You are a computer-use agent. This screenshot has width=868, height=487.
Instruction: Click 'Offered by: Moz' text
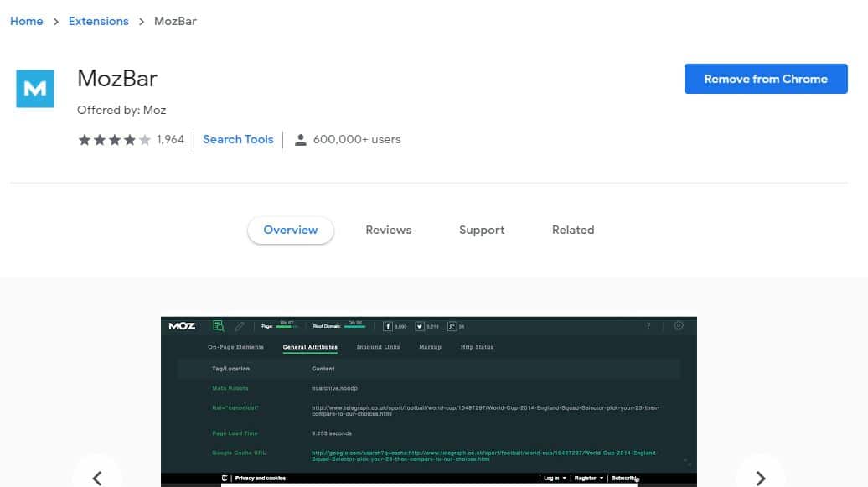[x=121, y=110]
